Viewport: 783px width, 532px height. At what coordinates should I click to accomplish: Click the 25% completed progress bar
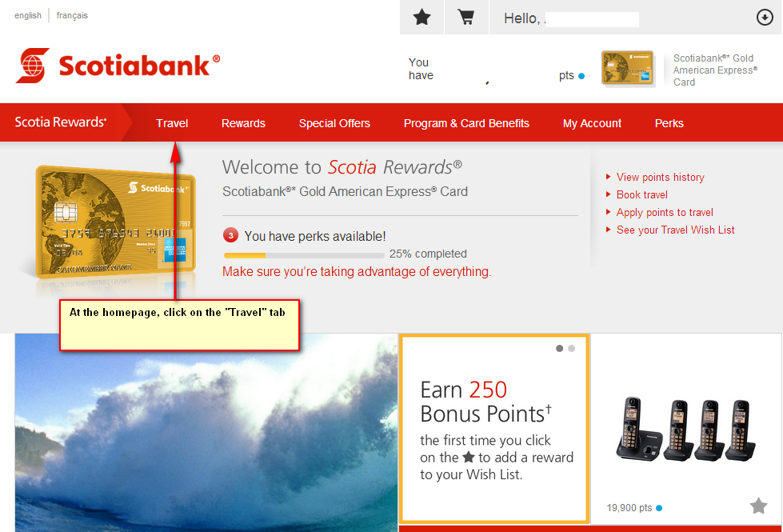(x=304, y=255)
